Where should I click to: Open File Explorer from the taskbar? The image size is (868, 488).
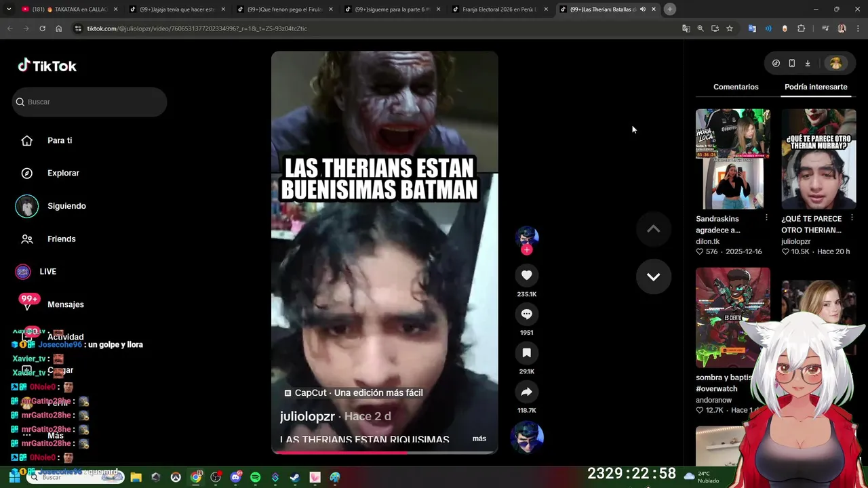136,477
